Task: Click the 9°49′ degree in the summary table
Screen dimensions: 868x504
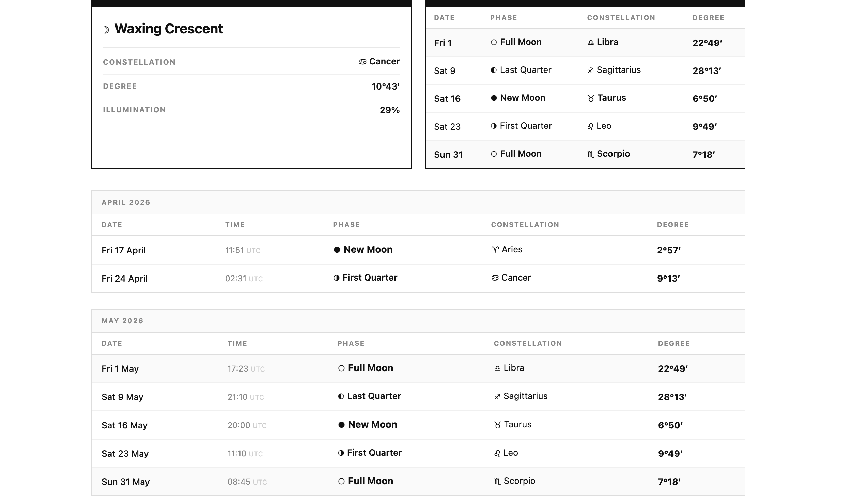Action: pyautogui.click(x=705, y=127)
